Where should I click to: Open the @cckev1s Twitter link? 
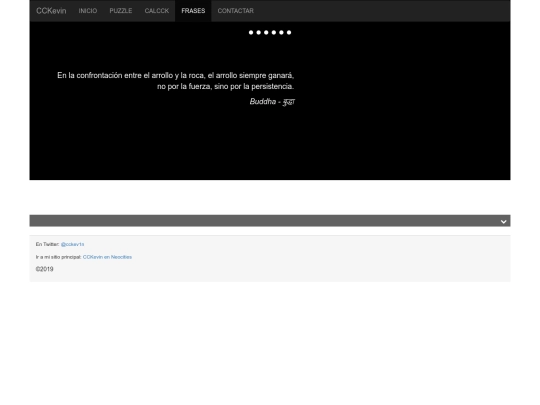[72, 244]
